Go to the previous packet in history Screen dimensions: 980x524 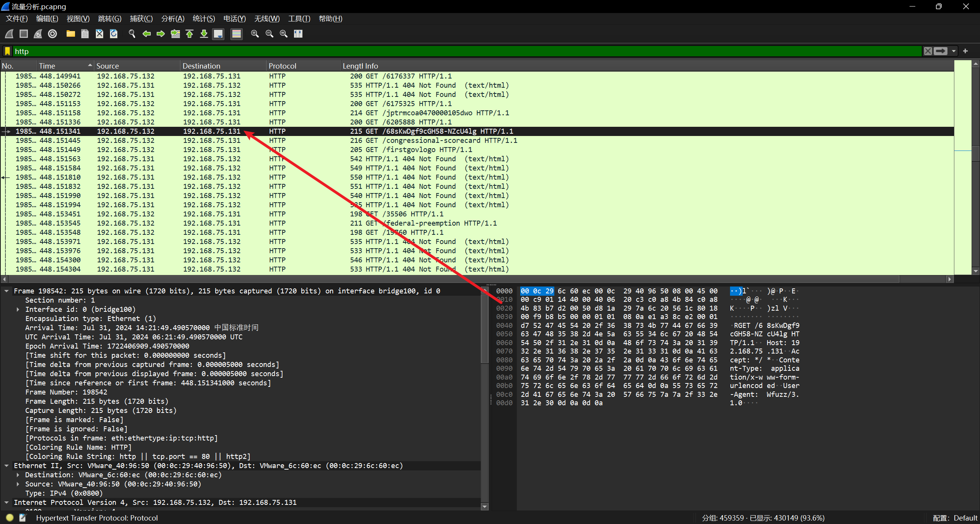(x=147, y=34)
